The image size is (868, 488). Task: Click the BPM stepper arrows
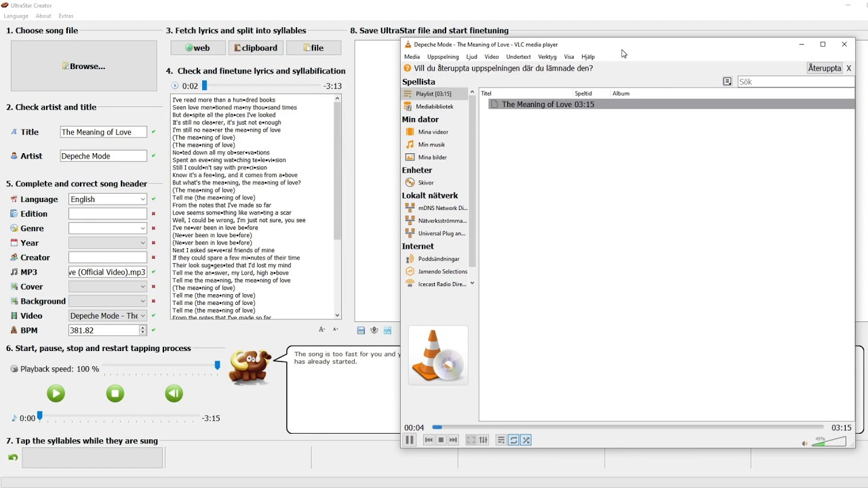coord(142,330)
